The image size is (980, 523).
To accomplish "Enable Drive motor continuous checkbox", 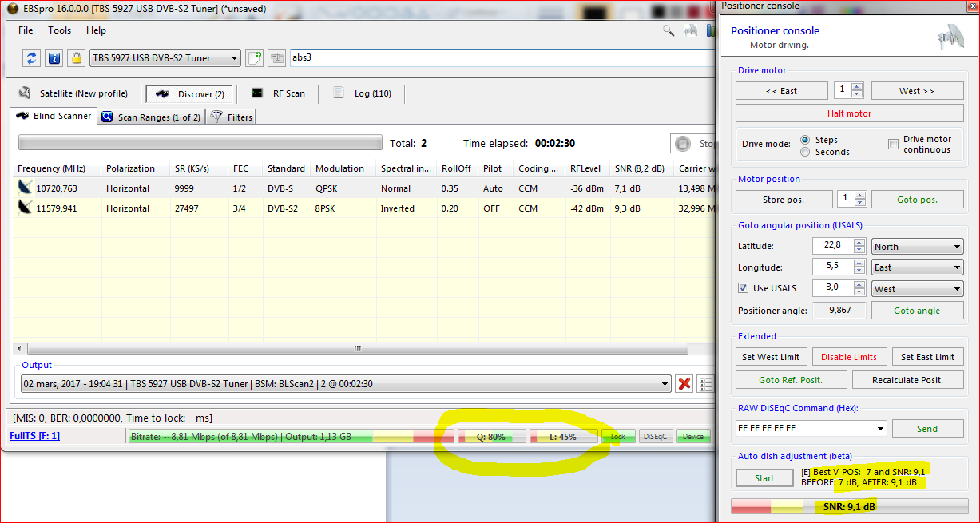I will pyautogui.click(x=893, y=145).
